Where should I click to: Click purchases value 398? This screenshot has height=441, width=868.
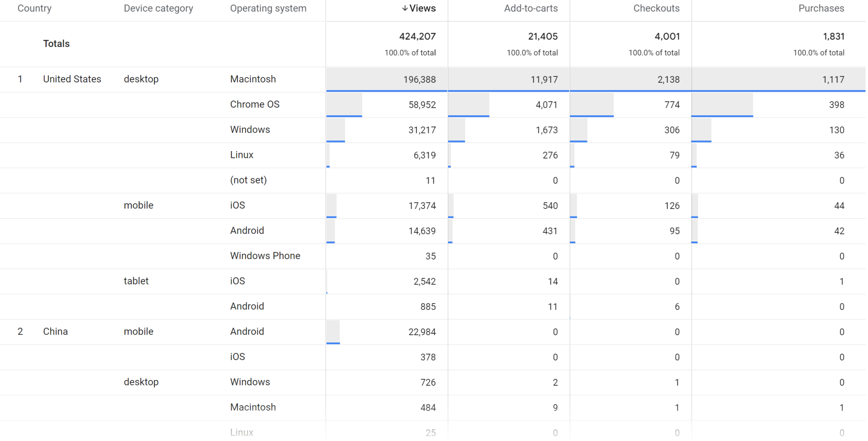pyautogui.click(x=837, y=105)
